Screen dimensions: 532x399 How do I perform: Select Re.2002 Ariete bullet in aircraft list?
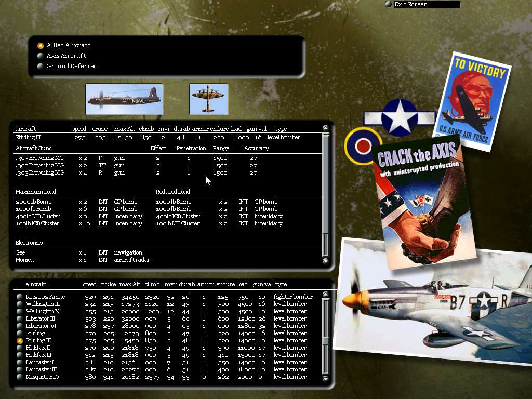tap(20, 297)
